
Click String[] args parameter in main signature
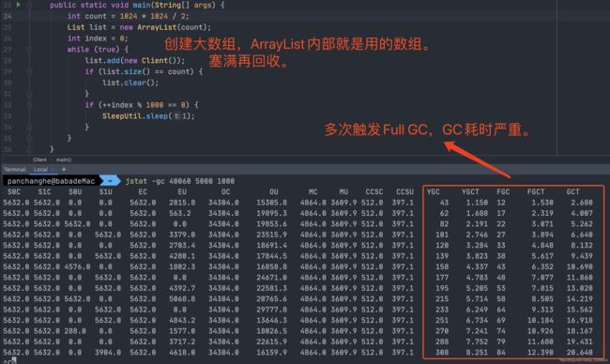(x=183, y=5)
